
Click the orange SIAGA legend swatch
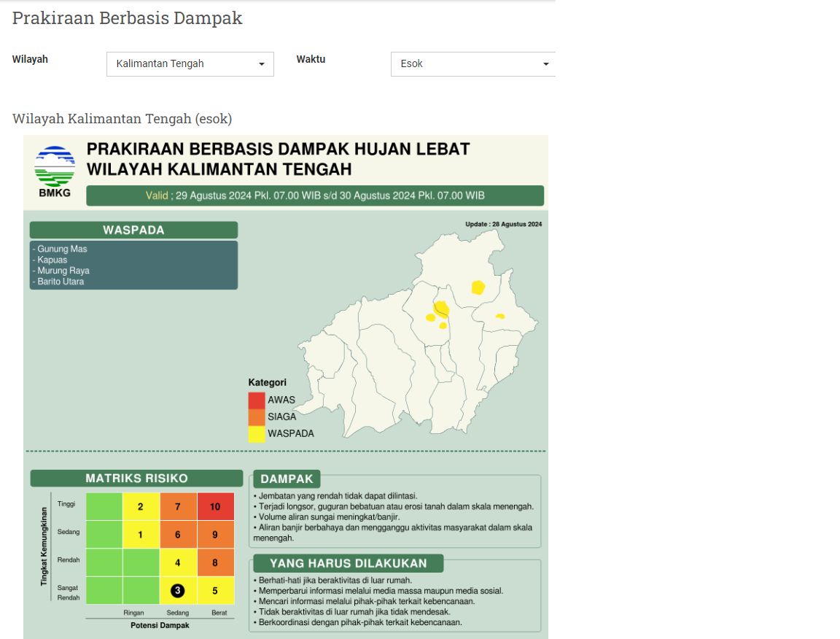click(x=257, y=417)
